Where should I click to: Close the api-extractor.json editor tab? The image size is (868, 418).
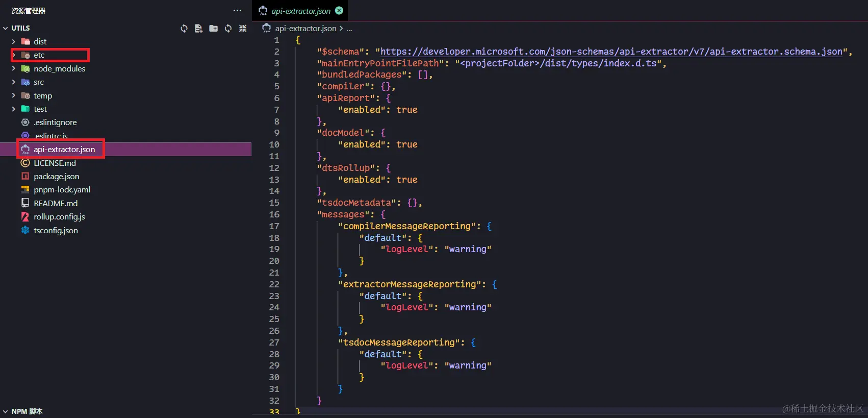339,10
